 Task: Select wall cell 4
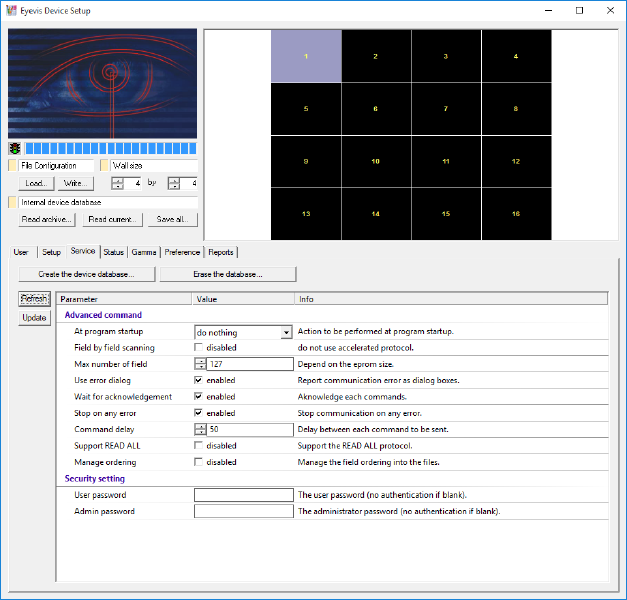tap(516, 56)
